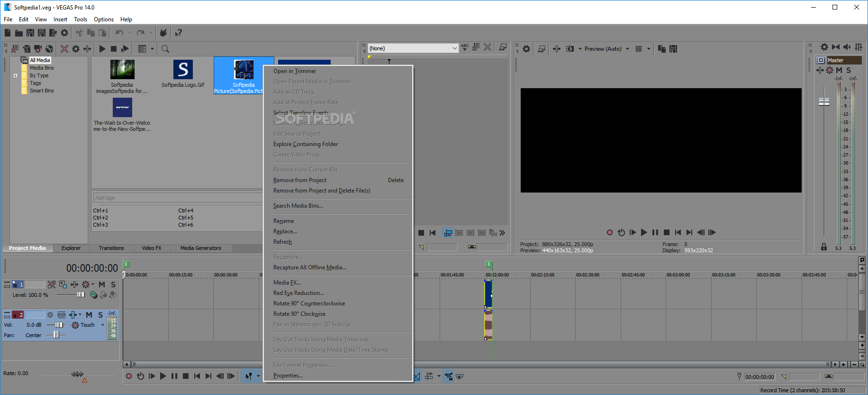868x395 pixels.
Task: Click the What's This help icon
Action: [x=178, y=33]
